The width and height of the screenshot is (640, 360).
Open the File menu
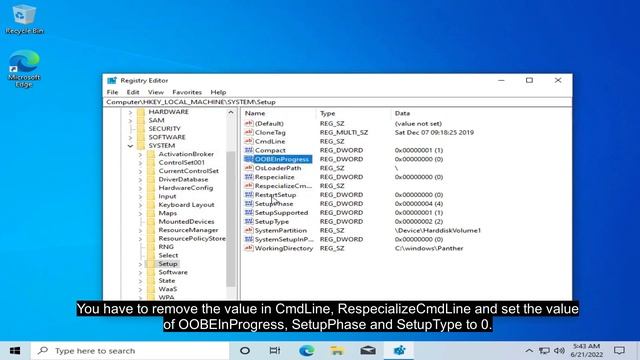pyautogui.click(x=112, y=92)
